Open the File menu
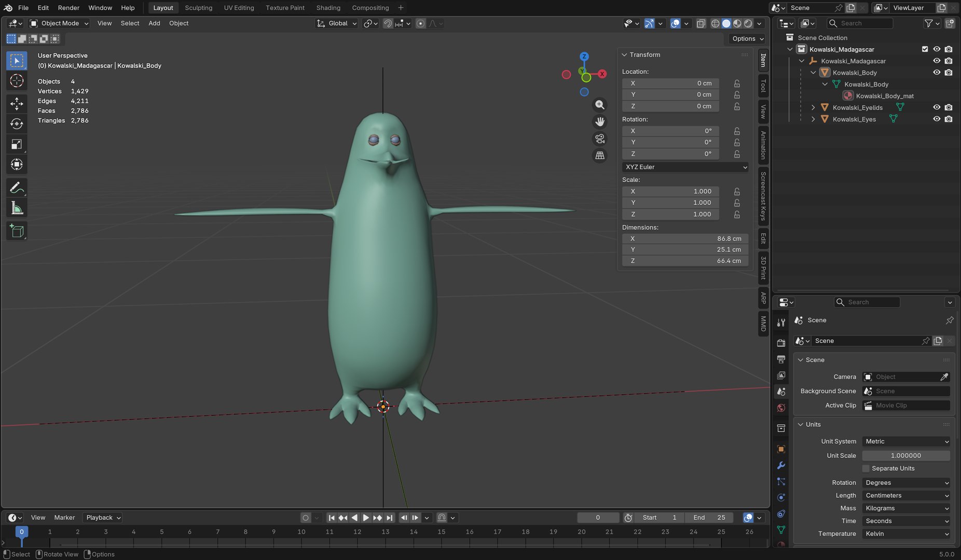The height and width of the screenshot is (560, 961). click(x=23, y=8)
